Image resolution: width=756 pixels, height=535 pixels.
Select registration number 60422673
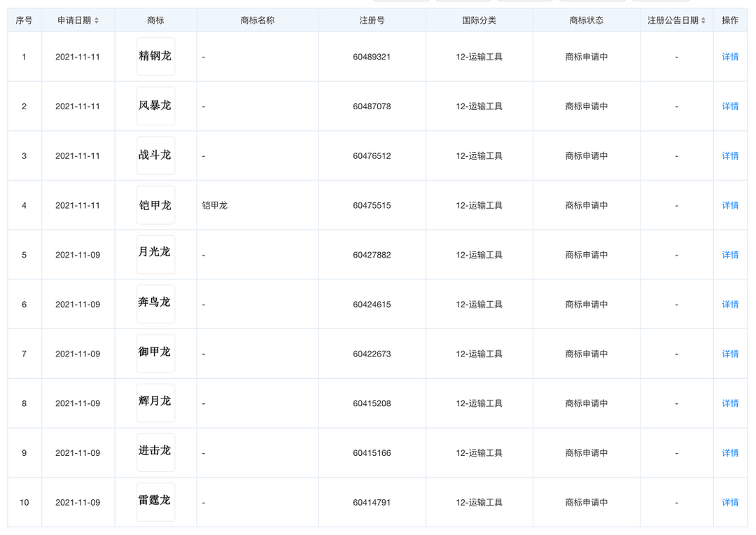click(x=372, y=354)
